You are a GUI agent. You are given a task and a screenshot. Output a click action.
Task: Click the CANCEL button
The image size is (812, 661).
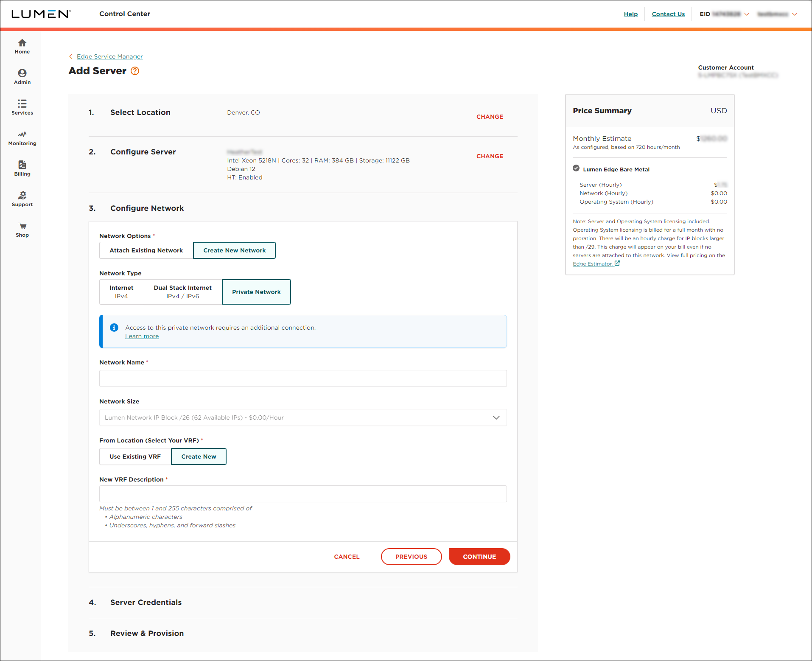pos(347,557)
